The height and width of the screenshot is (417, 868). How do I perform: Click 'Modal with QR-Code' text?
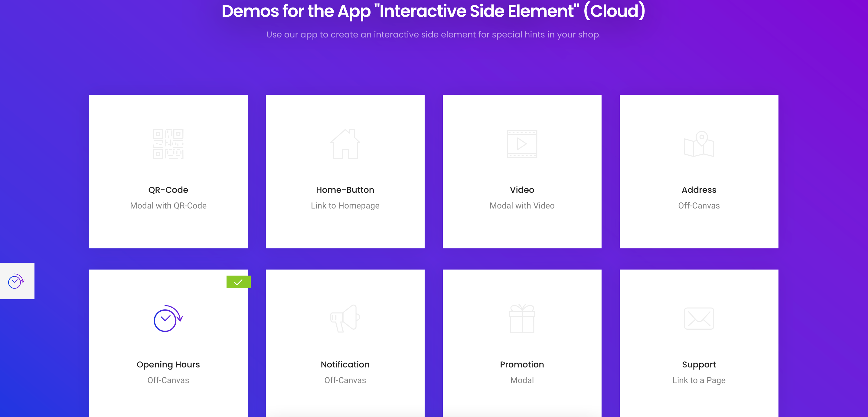[x=168, y=206]
